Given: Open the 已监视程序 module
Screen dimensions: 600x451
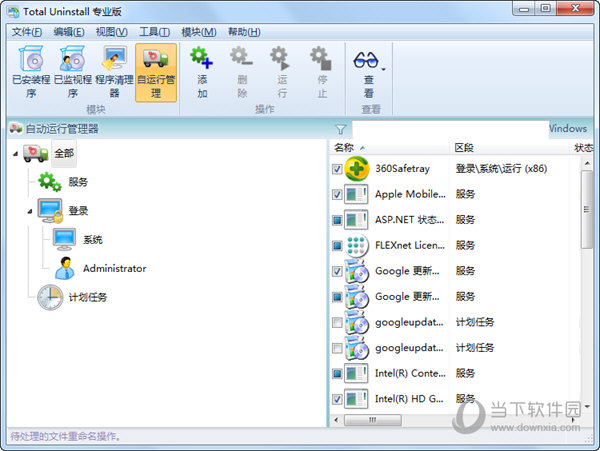Looking at the screenshot, I should tap(72, 72).
